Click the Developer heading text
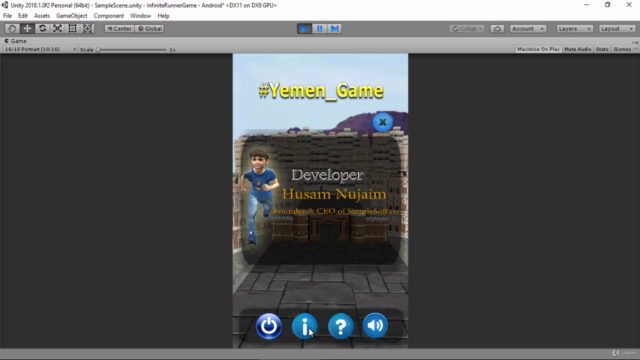The image size is (640, 360). 327,175
